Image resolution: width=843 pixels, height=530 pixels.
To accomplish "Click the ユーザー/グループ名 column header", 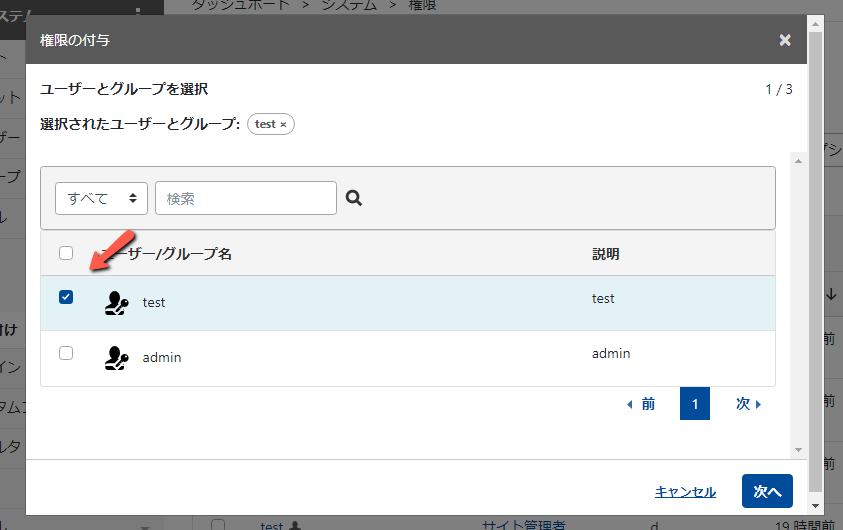I will [x=166, y=254].
